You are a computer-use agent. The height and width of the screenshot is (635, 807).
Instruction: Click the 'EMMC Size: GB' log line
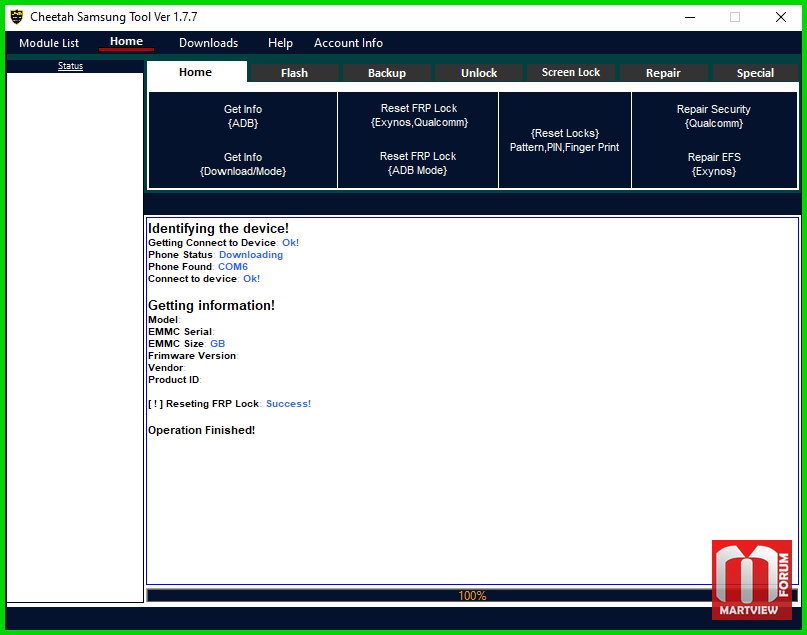186,344
